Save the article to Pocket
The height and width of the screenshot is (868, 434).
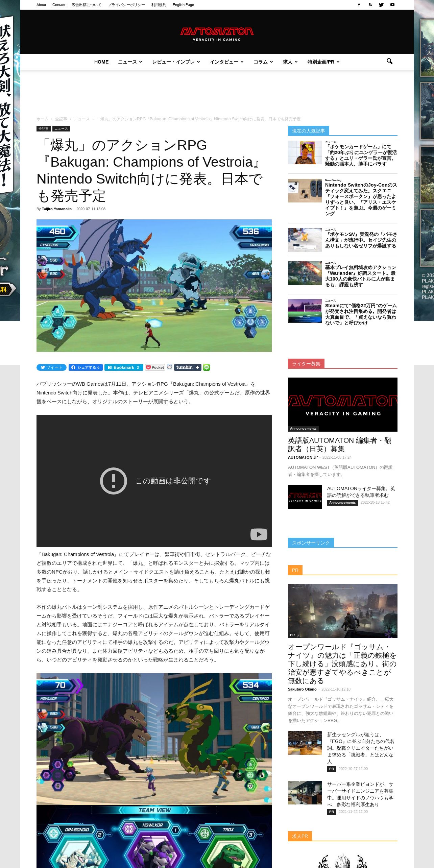(155, 367)
